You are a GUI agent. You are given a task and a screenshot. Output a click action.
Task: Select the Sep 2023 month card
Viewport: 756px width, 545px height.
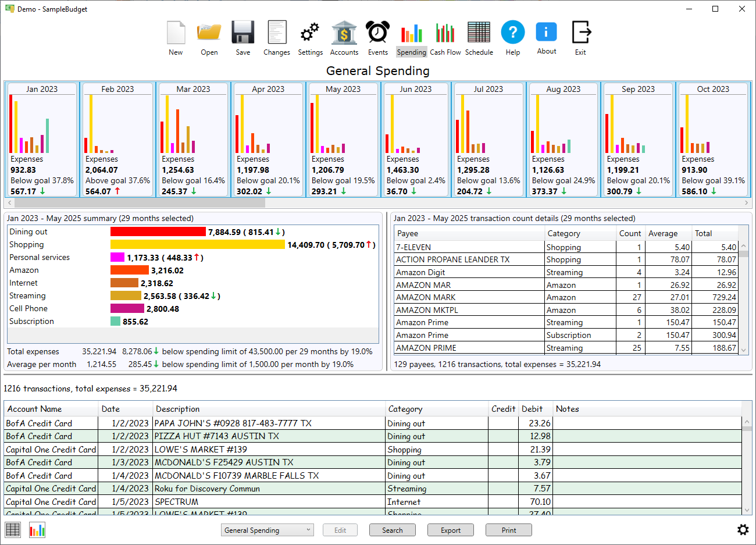coord(639,140)
